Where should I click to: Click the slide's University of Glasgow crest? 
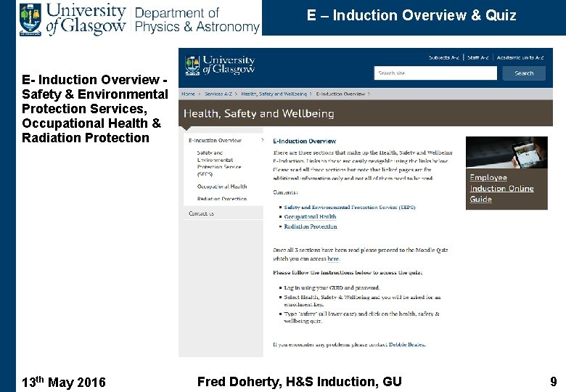pyautogui.click(x=30, y=19)
